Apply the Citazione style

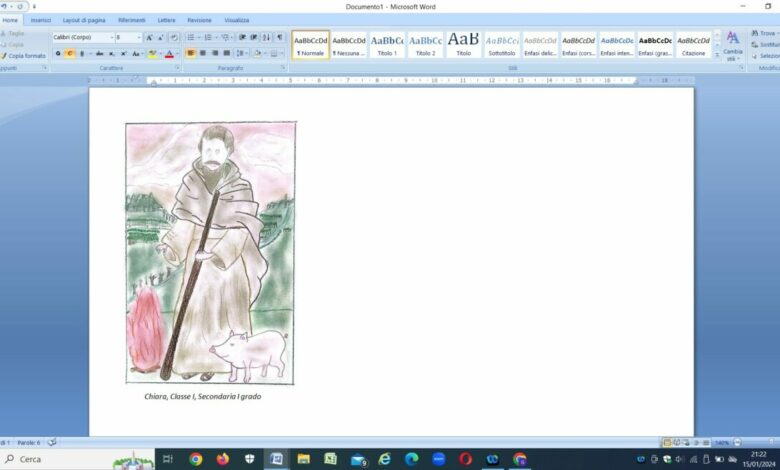693,45
